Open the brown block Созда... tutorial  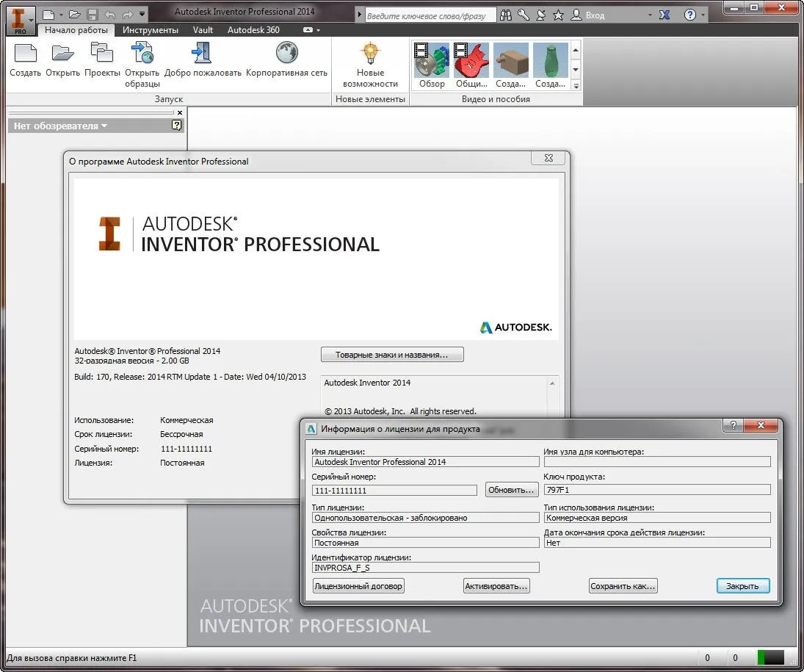click(x=511, y=65)
